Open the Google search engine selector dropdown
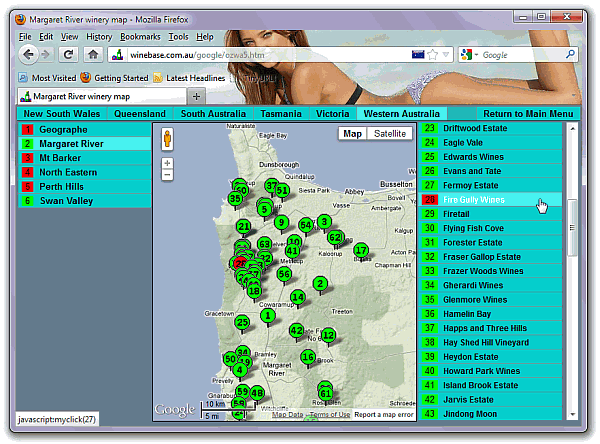Screen dimensions: 600x444 (470, 55)
